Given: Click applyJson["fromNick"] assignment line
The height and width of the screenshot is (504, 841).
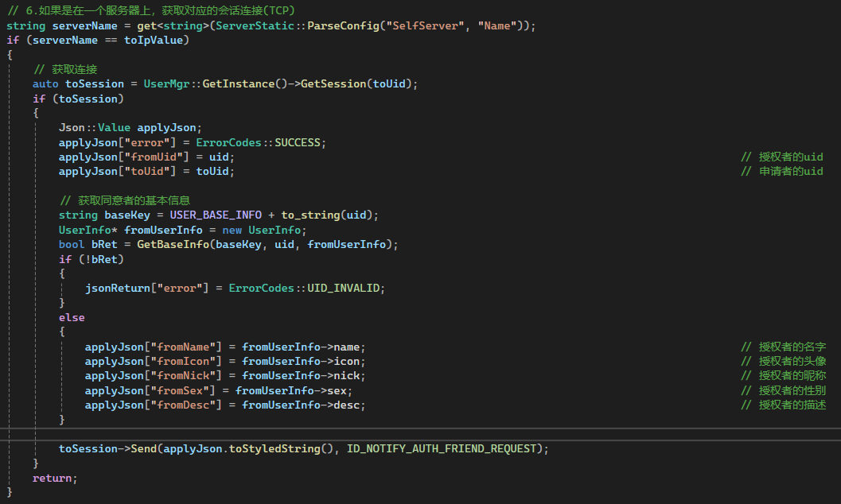Looking at the screenshot, I should point(225,376).
